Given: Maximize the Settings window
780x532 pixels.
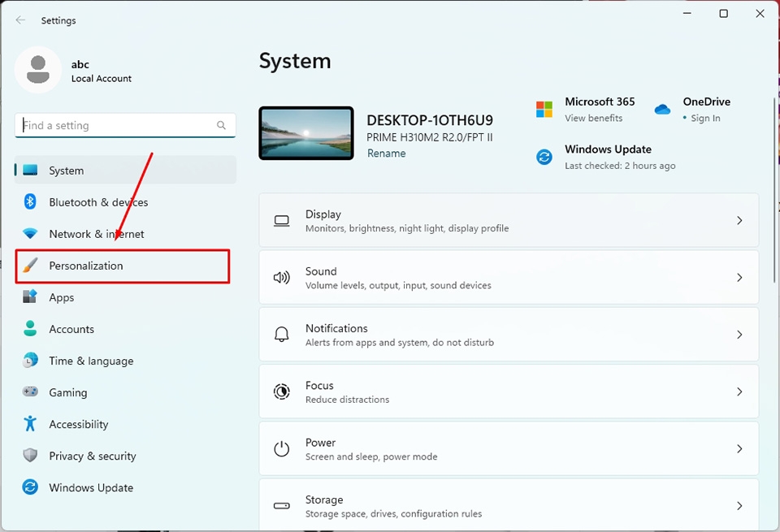Looking at the screenshot, I should [724, 14].
